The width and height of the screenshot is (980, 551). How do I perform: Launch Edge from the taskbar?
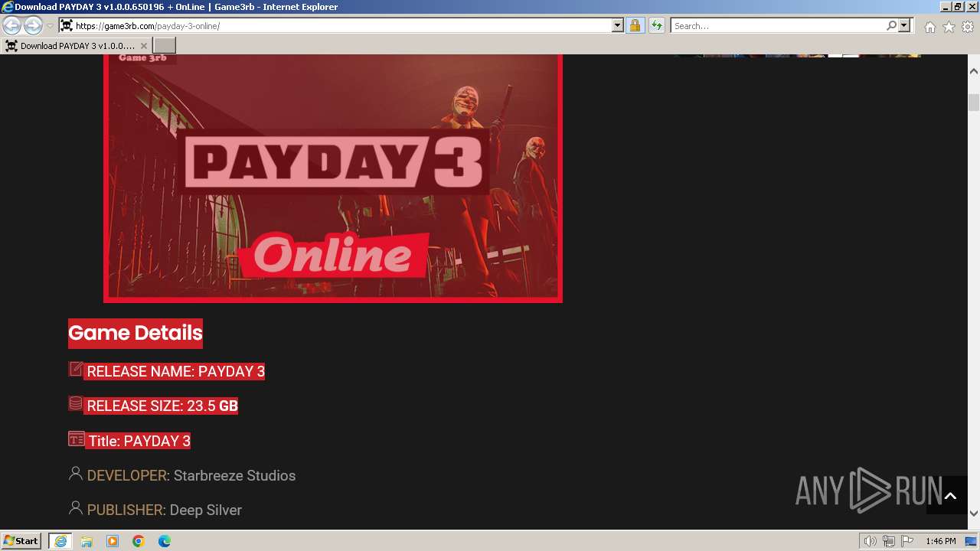click(165, 541)
